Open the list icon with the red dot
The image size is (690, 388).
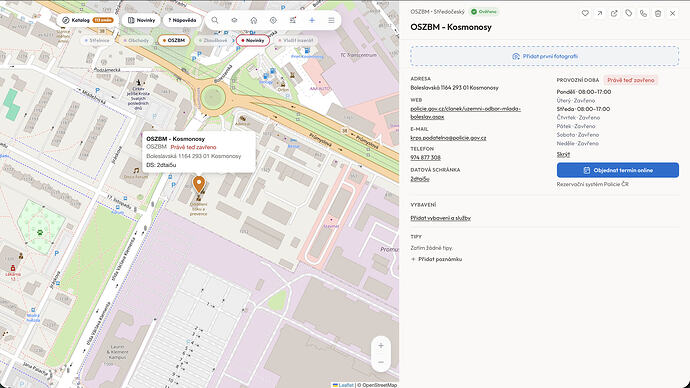tap(293, 20)
